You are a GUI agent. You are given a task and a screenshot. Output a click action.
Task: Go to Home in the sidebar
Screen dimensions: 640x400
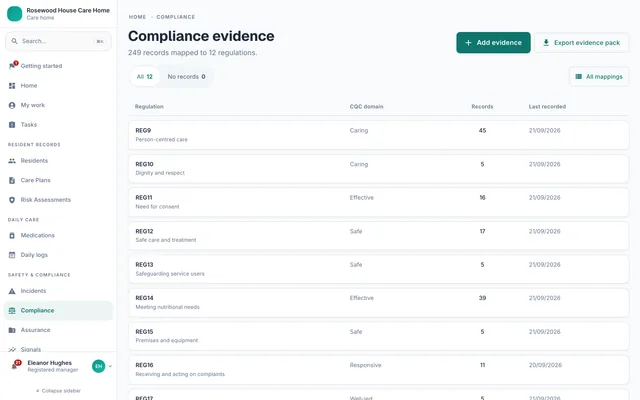tap(58, 86)
